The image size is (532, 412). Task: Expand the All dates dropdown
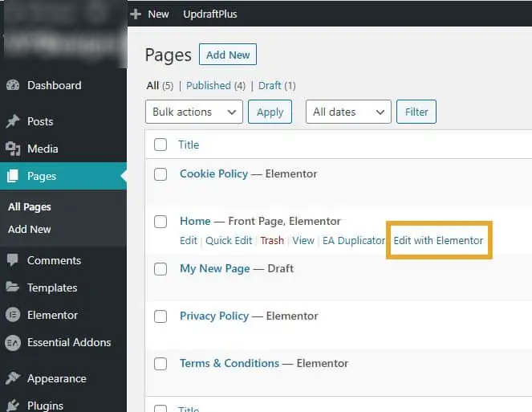pyautogui.click(x=348, y=112)
